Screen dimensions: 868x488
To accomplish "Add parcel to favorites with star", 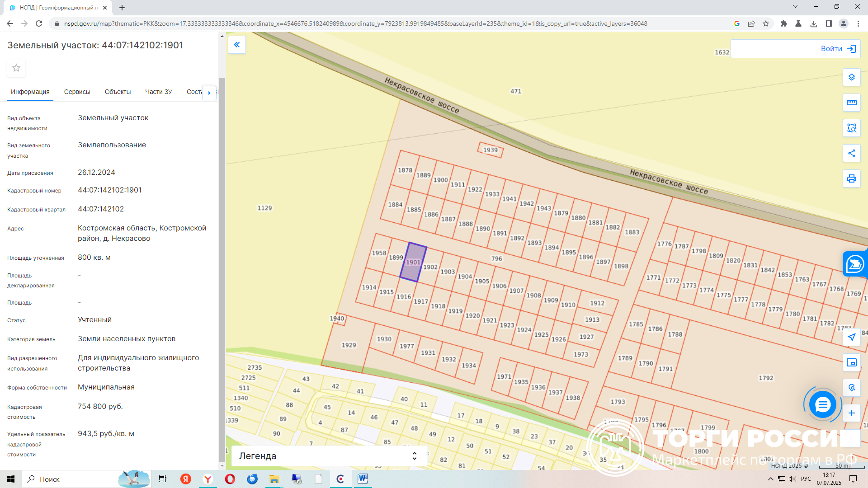I will pos(16,68).
